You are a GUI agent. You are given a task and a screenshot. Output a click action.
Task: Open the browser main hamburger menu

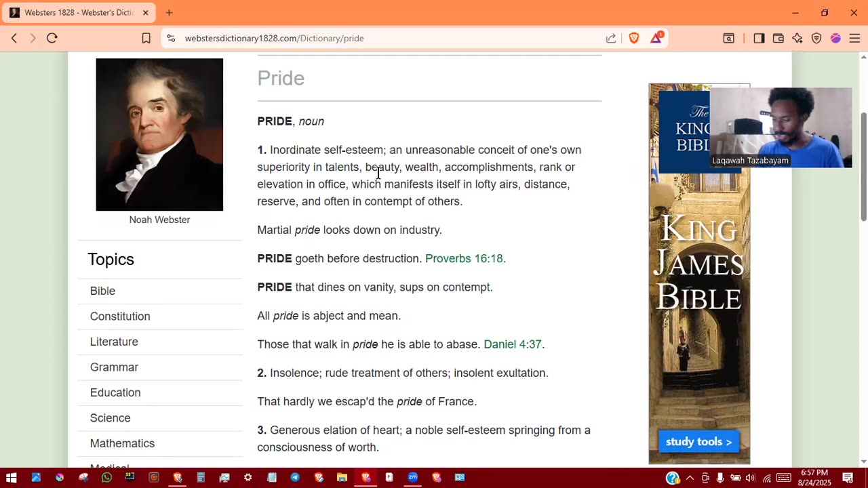tap(854, 39)
